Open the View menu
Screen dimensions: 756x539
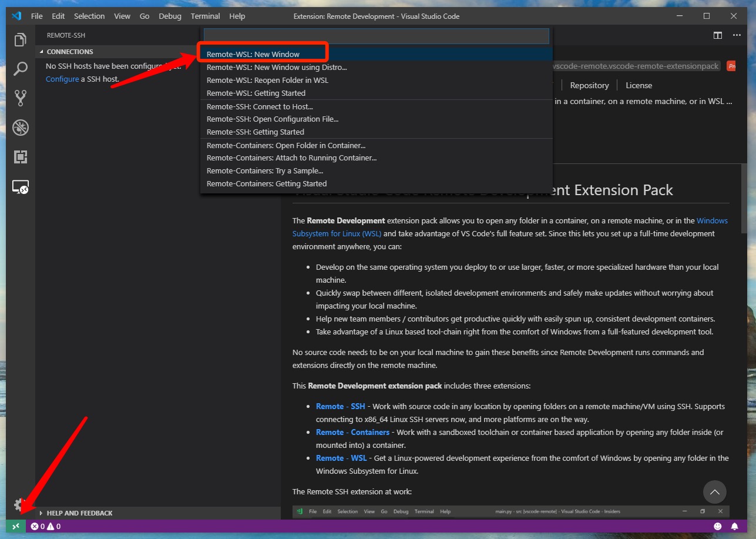[x=122, y=16]
